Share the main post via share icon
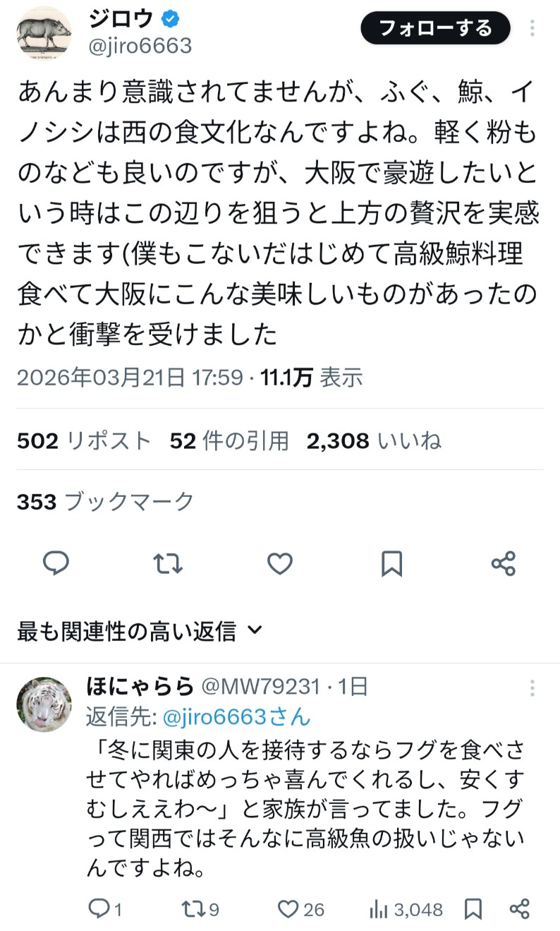Image resolution: width=560 pixels, height=931 pixels. pos(504,563)
